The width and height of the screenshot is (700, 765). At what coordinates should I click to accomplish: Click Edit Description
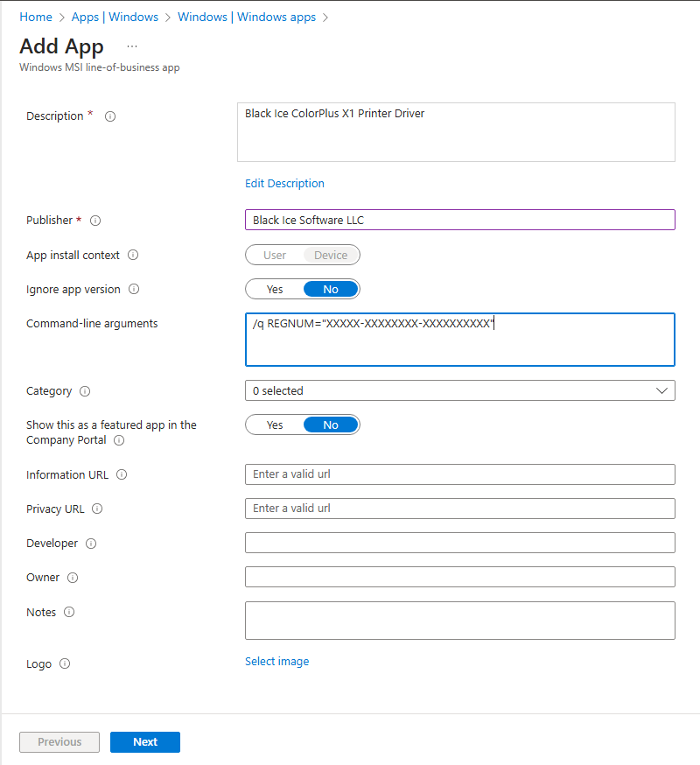[284, 184]
